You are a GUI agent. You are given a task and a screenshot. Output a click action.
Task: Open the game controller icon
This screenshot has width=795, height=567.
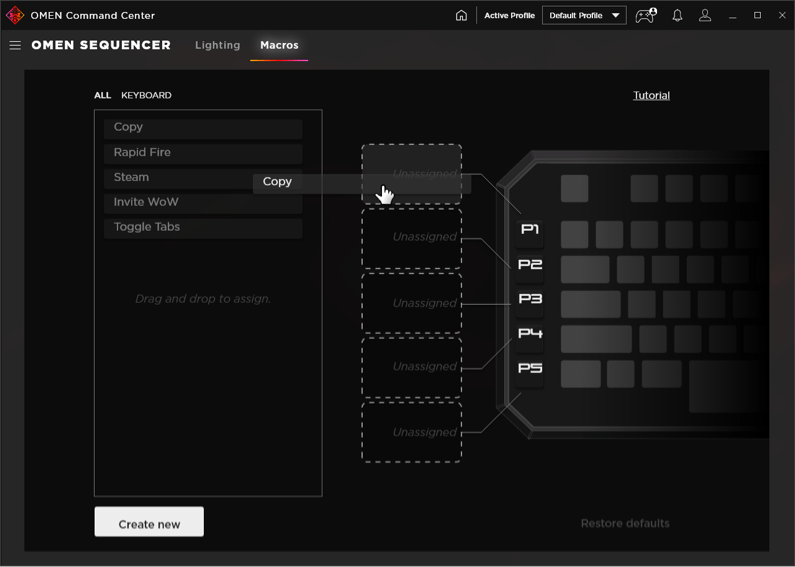646,15
